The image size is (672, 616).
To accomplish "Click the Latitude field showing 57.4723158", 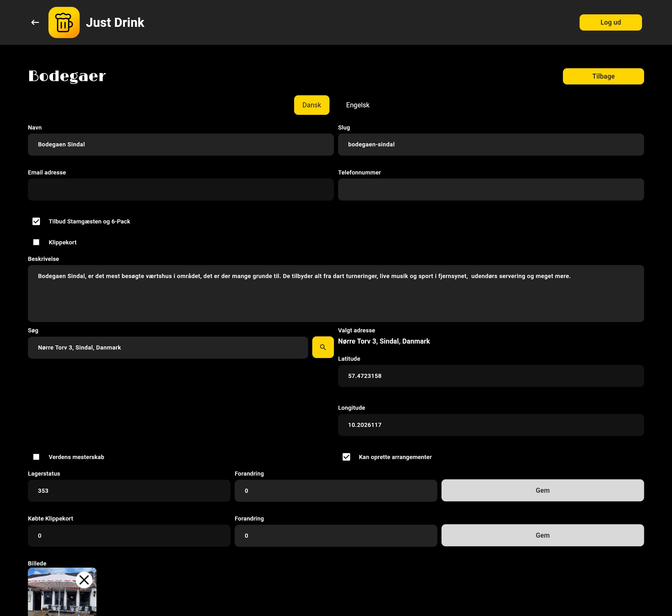I will [x=491, y=376].
